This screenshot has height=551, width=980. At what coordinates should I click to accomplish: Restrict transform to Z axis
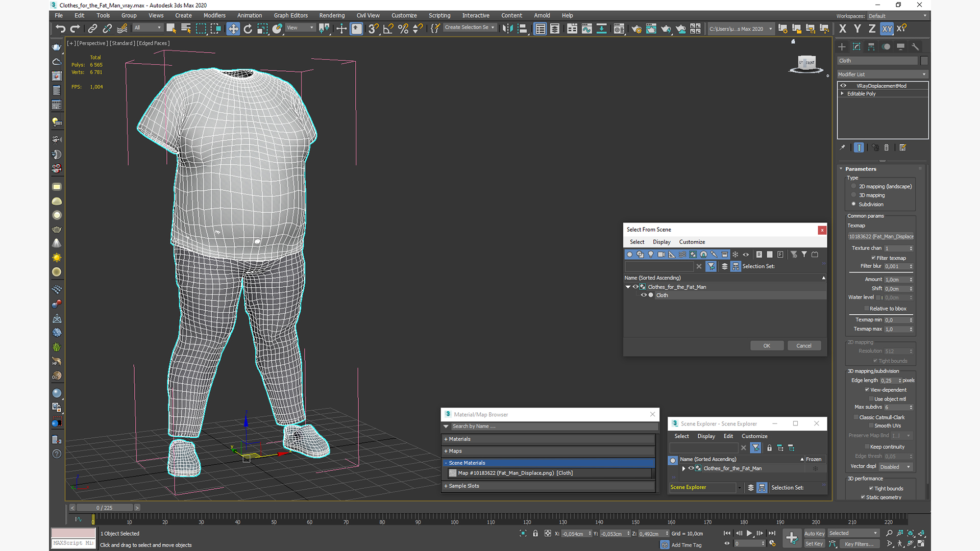point(872,29)
